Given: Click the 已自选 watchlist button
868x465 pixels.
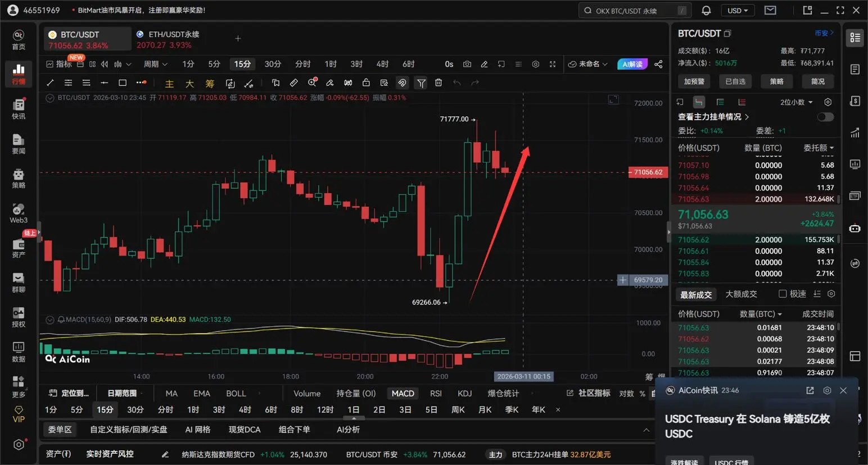Looking at the screenshot, I should [735, 81].
